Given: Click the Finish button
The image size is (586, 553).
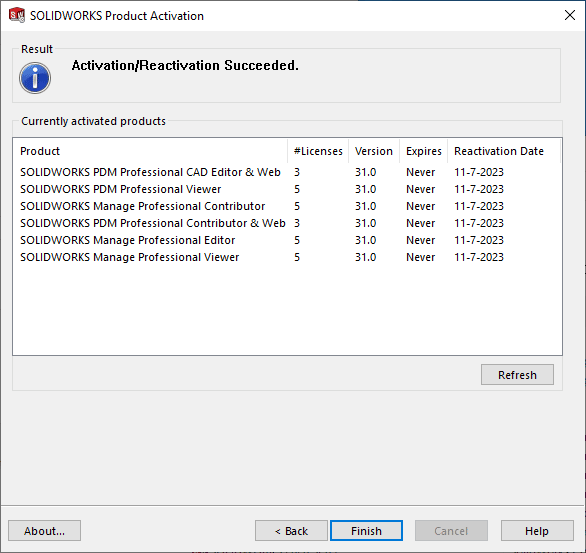Looking at the screenshot, I should 366,531.
